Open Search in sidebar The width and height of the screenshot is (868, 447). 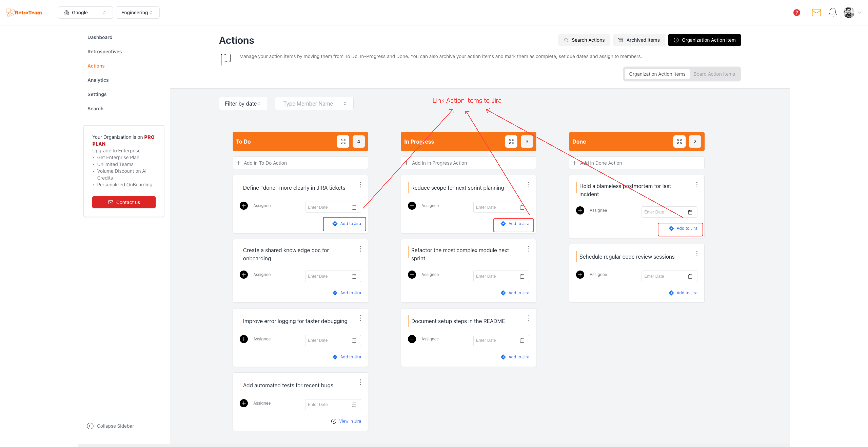click(x=95, y=109)
